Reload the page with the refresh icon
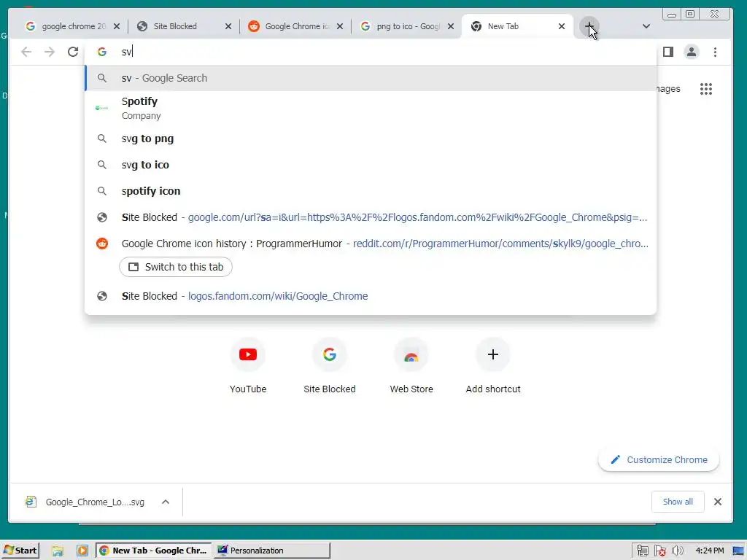Screen dimensions: 747x560 pos(73,52)
